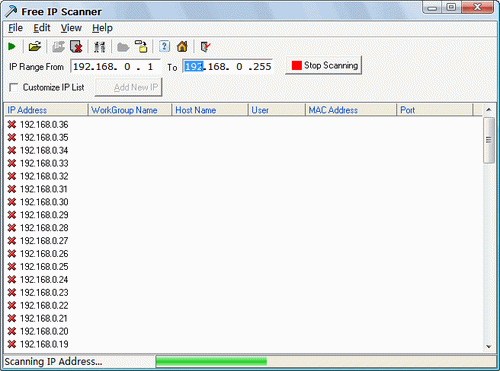Click red X icon beside 192.168.0.25

point(12,267)
